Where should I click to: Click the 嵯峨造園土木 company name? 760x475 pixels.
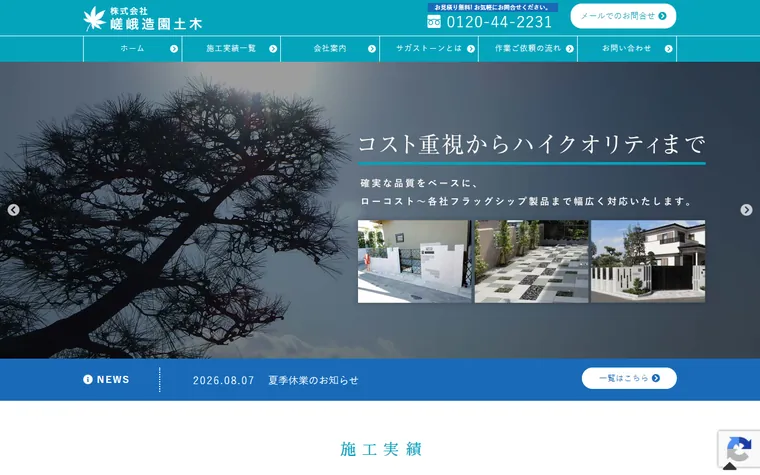156,24
